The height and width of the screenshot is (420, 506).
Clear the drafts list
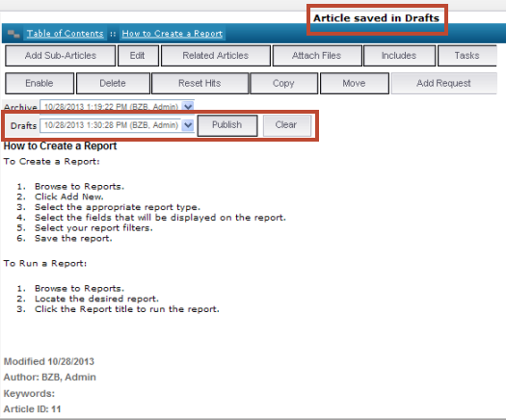(287, 125)
